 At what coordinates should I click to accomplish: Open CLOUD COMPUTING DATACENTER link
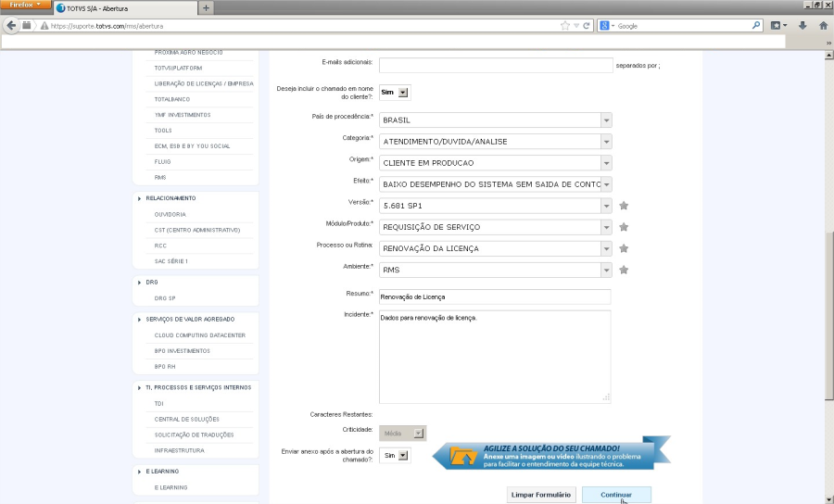200,335
